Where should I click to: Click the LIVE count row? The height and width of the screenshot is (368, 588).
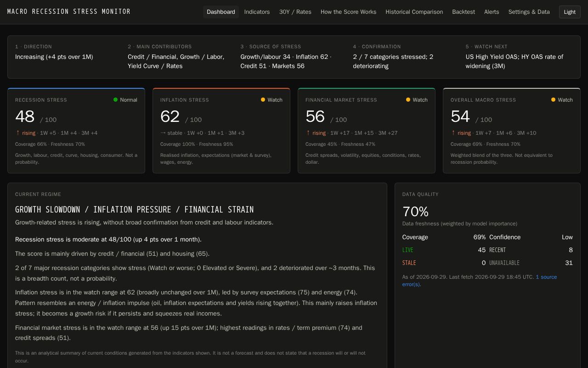(444, 250)
